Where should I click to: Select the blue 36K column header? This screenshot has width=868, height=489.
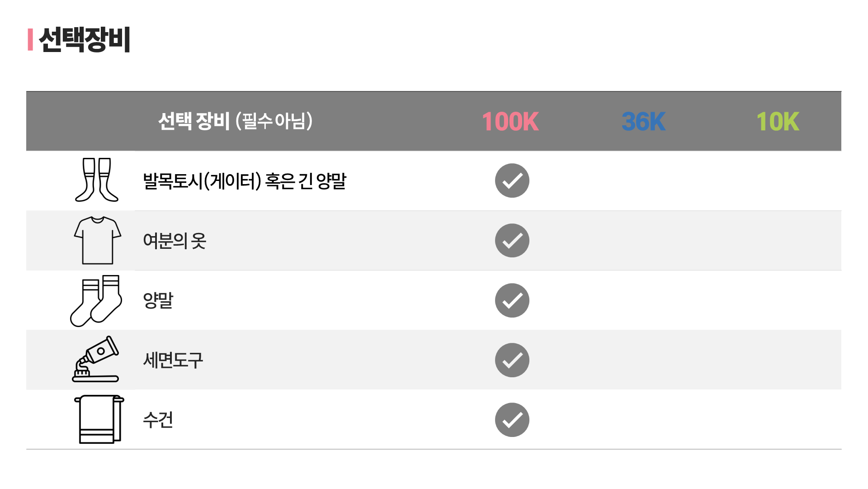click(643, 122)
